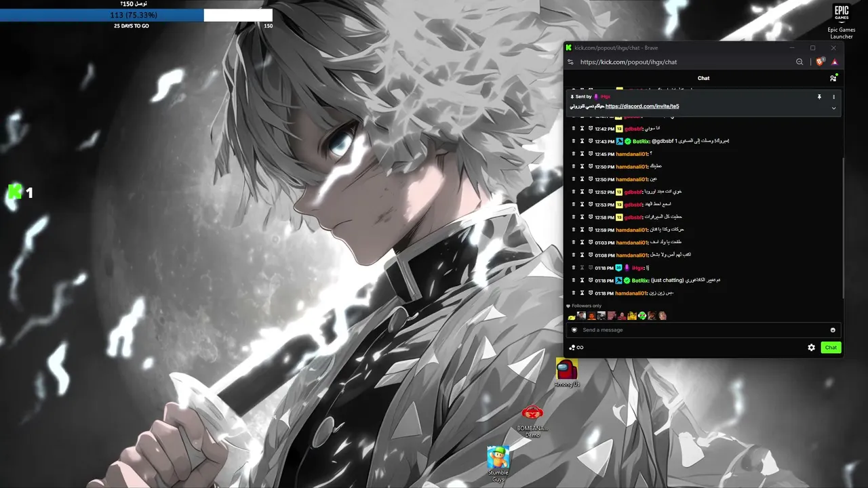Open chat settings gear icon

click(811, 348)
